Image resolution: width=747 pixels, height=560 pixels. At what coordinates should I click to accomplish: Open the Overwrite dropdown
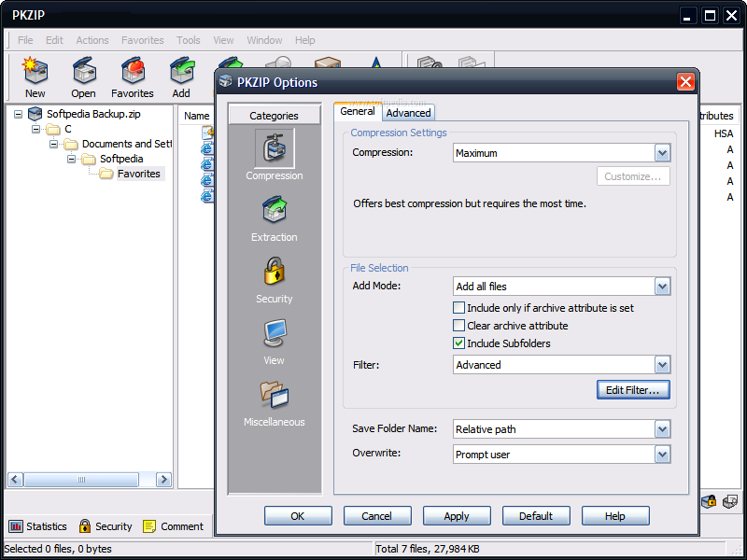[662, 455]
